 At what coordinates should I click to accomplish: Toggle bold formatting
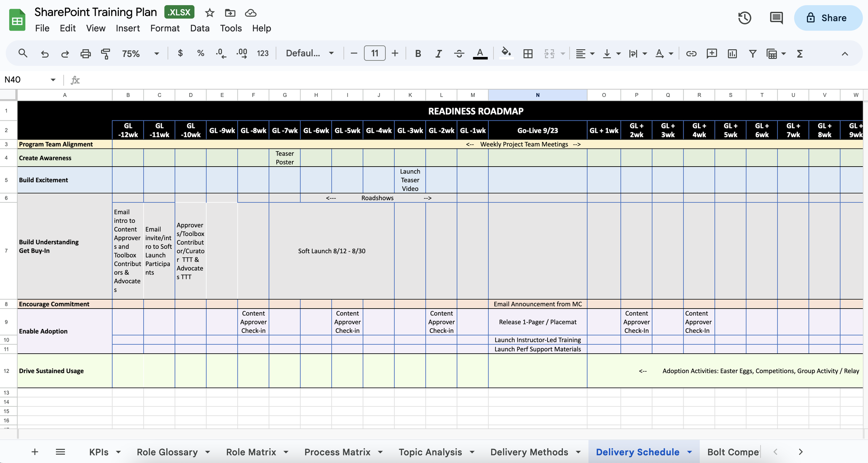coord(418,53)
